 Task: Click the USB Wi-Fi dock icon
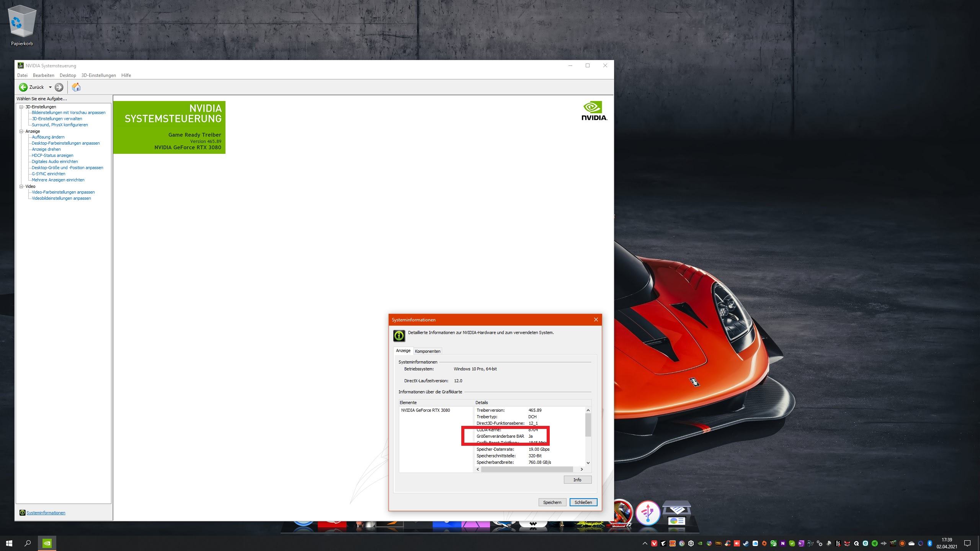648,513
